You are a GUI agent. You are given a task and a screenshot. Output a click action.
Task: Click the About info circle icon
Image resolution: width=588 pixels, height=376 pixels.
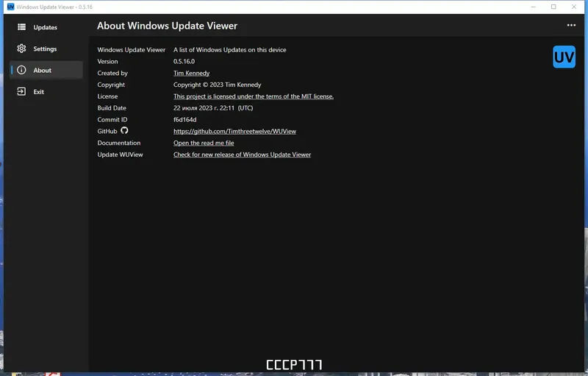(x=22, y=70)
